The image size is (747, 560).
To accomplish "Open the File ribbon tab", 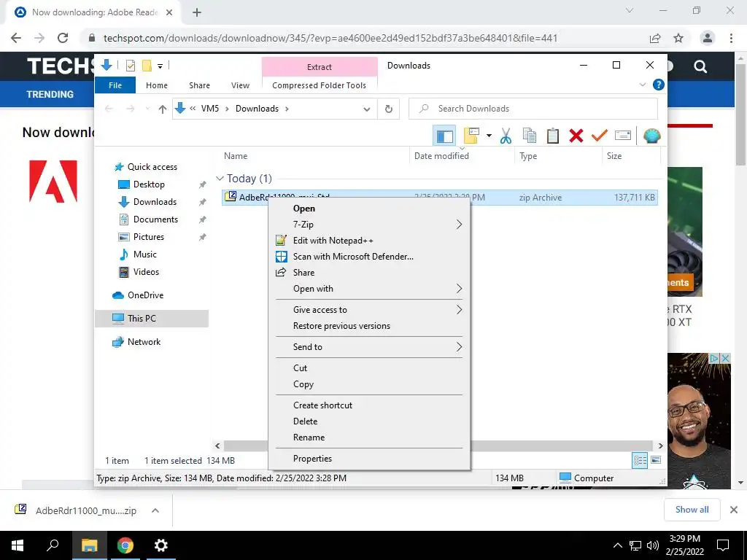I will pos(115,85).
